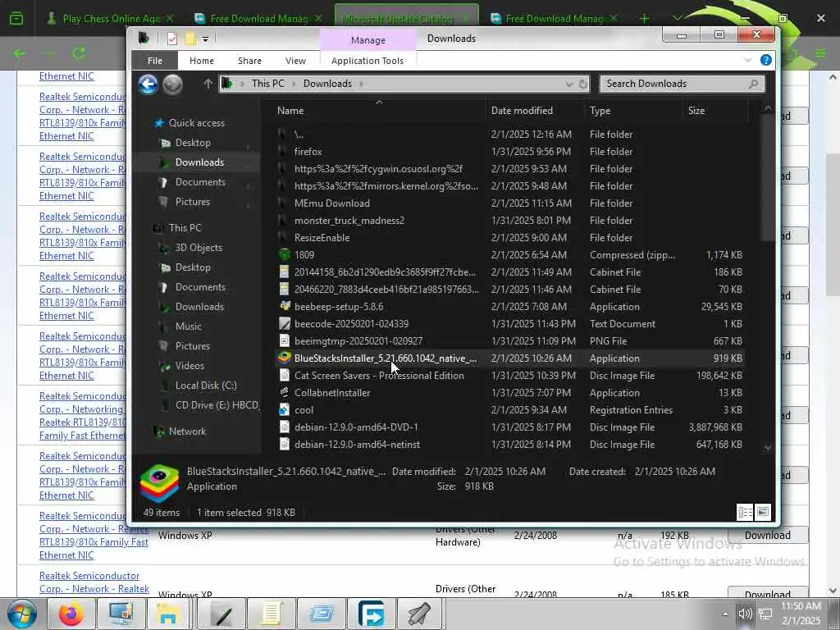The width and height of the screenshot is (840, 630).
Task: Select beebeep-setup-5.8.6 application icon
Action: tap(285, 307)
